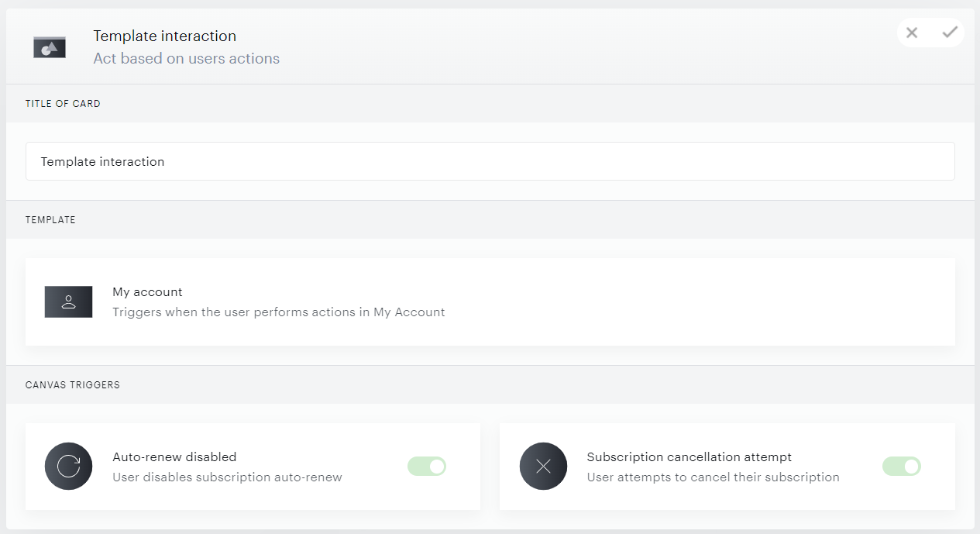Screen dimensions: 980x534
Task: Click the 'Template interaction' header title
Action: [x=165, y=36]
